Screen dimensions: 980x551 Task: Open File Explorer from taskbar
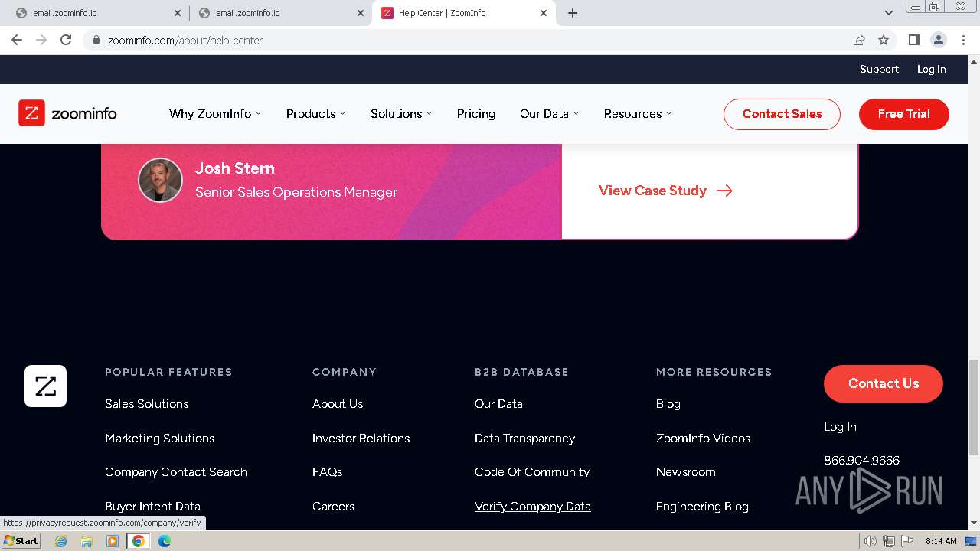click(x=87, y=541)
